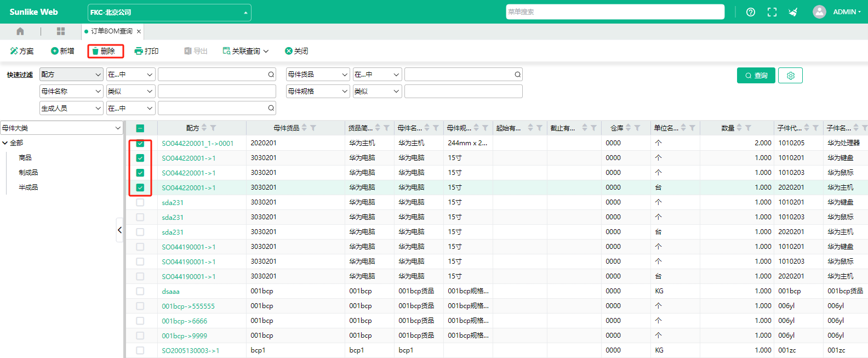Open the SO044220001_1->0001 formula link
The height and width of the screenshot is (358, 868).
pyautogui.click(x=198, y=143)
